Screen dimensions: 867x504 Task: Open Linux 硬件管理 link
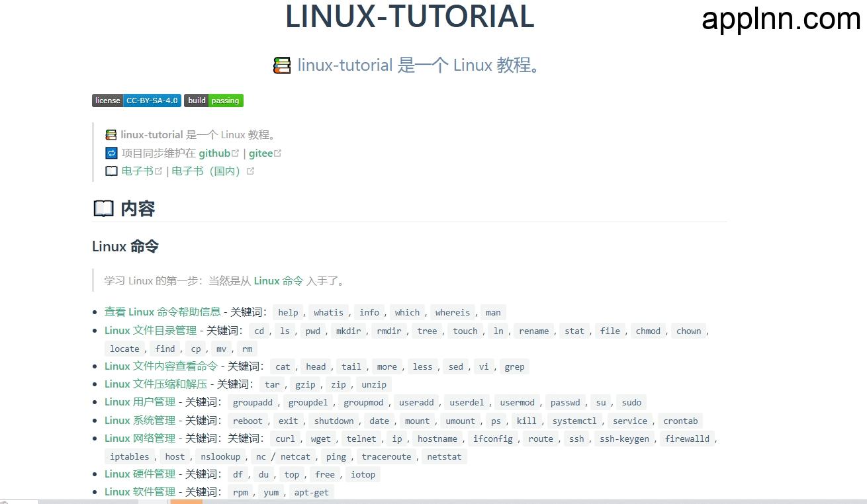(x=140, y=474)
